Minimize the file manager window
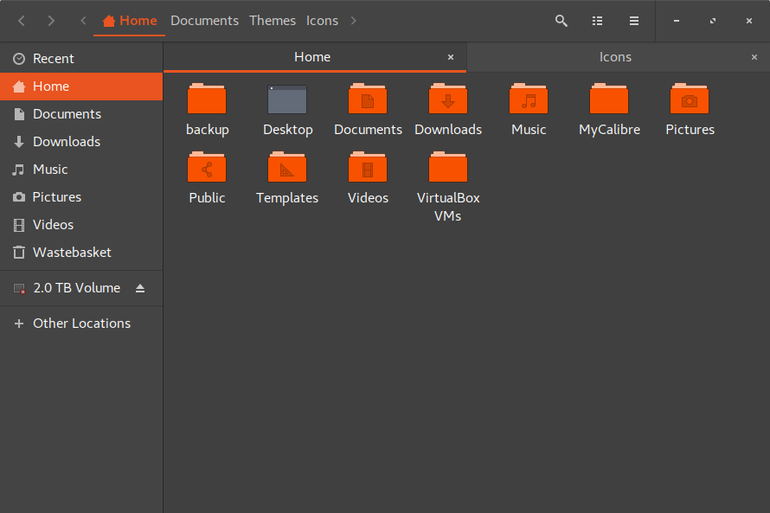 tap(676, 21)
